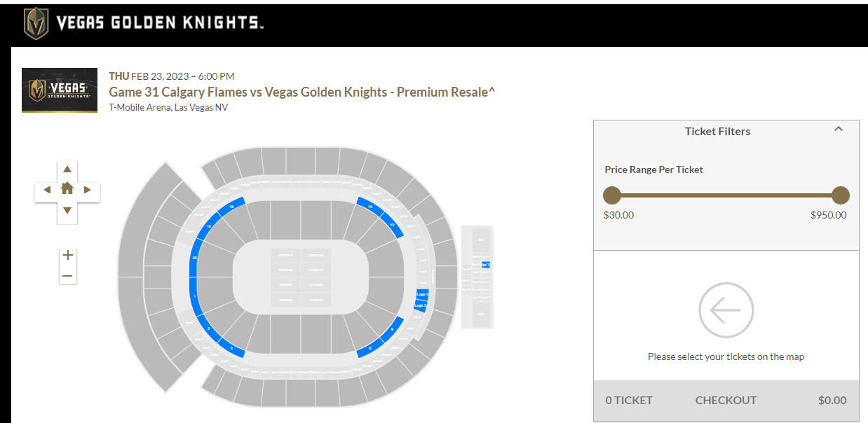Pick section 13 on the seat map
Screen dimensions: 868x423
(x=369, y=207)
